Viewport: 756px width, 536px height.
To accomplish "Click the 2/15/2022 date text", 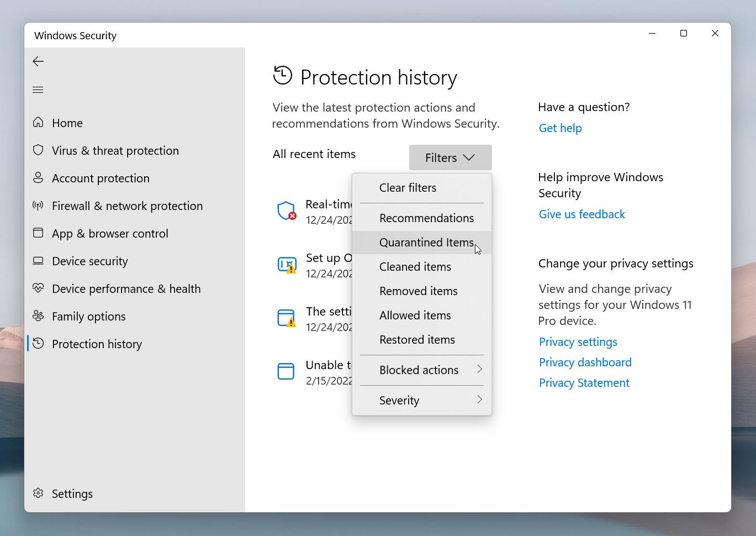I will tap(329, 381).
